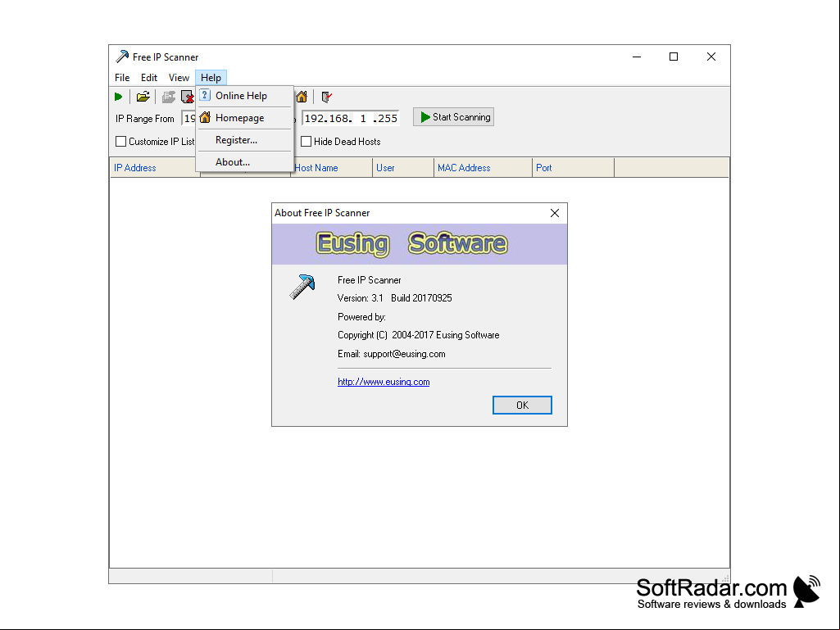Choose Register... menu entry

point(245,140)
